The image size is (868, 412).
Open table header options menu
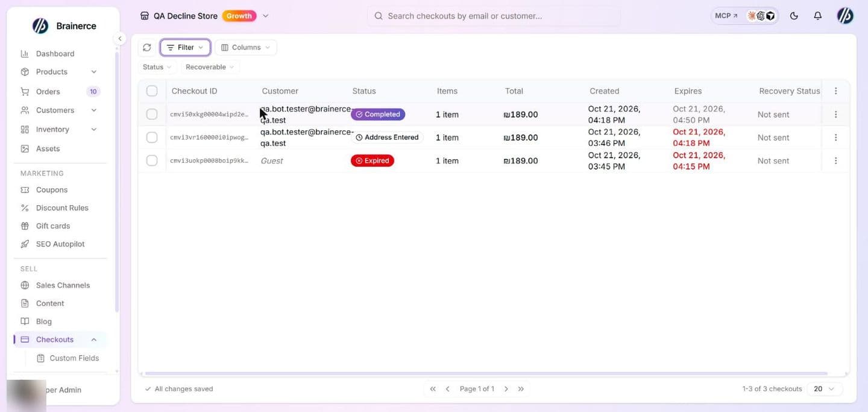coord(835,91)
